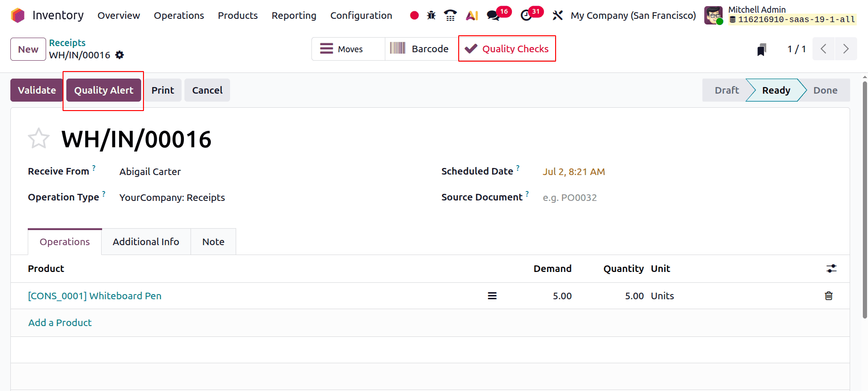Click the New button
Viewport: 868px width, 391px height.
click(x=28, y=49)
